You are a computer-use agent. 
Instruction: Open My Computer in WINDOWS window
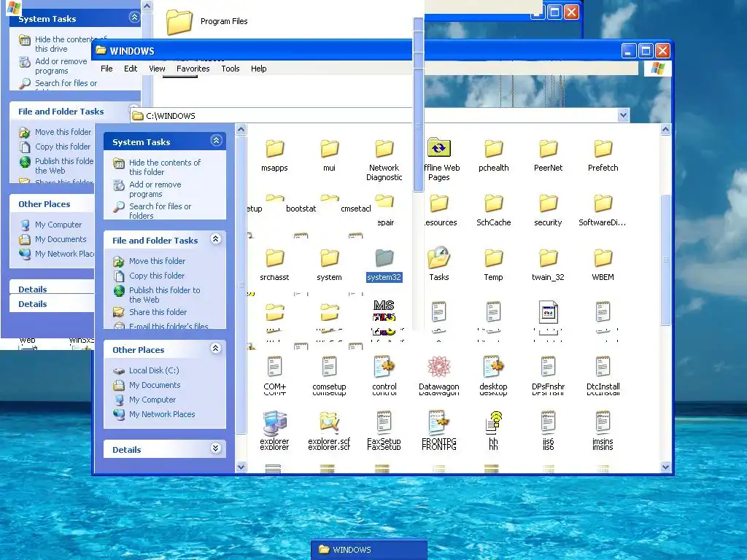point(152,400)
